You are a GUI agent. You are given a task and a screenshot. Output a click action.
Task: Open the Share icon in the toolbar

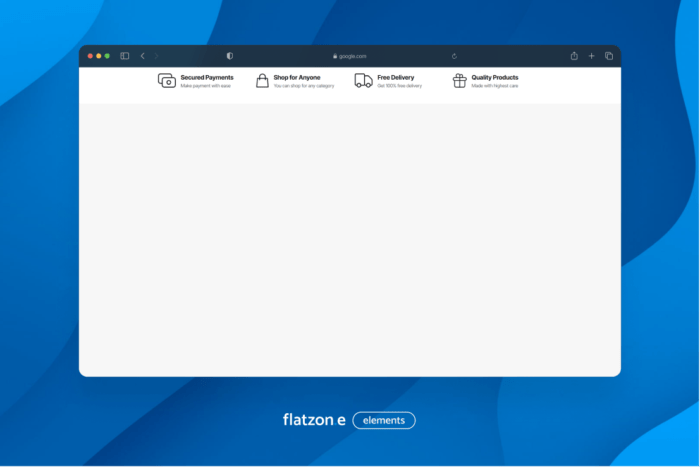pyautogui.click(x=574, y=56)
